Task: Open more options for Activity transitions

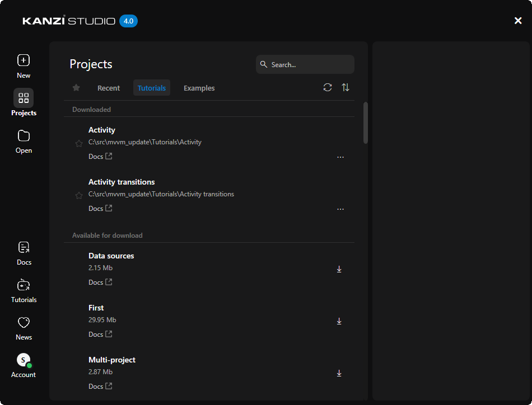Action: [x=340, y=209]
